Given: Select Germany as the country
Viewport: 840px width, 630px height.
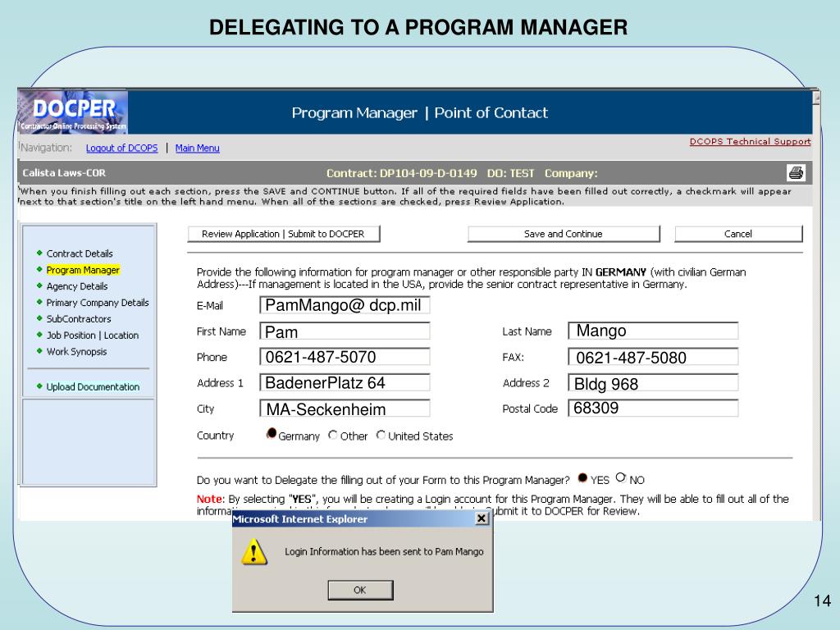Looking at the screenshot, I should click(272, 433).
